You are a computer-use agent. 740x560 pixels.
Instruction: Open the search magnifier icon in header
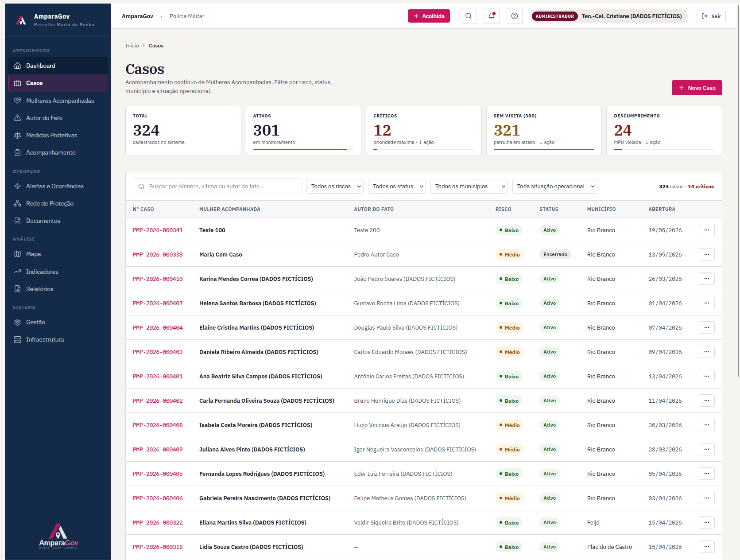[x=468, y=16]
